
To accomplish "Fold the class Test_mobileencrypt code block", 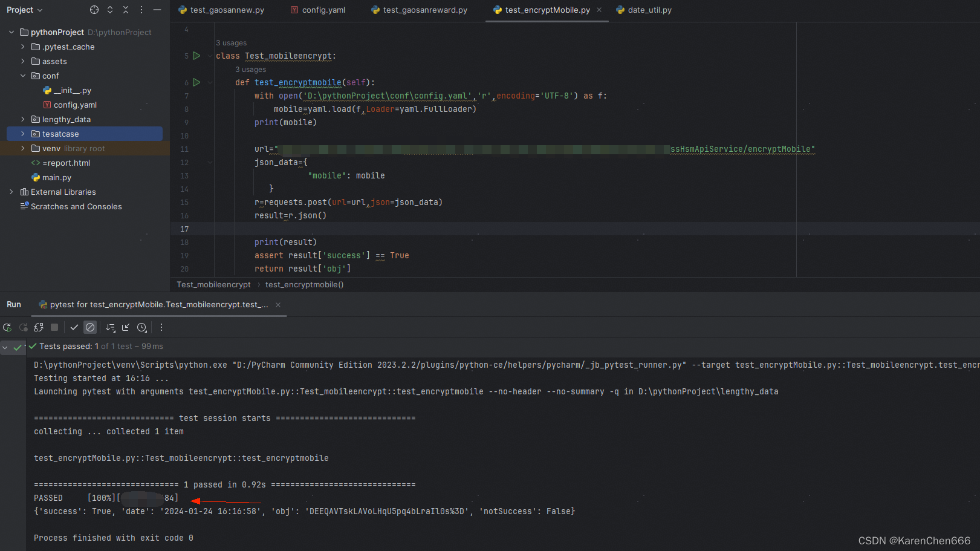I will point(210,56).
